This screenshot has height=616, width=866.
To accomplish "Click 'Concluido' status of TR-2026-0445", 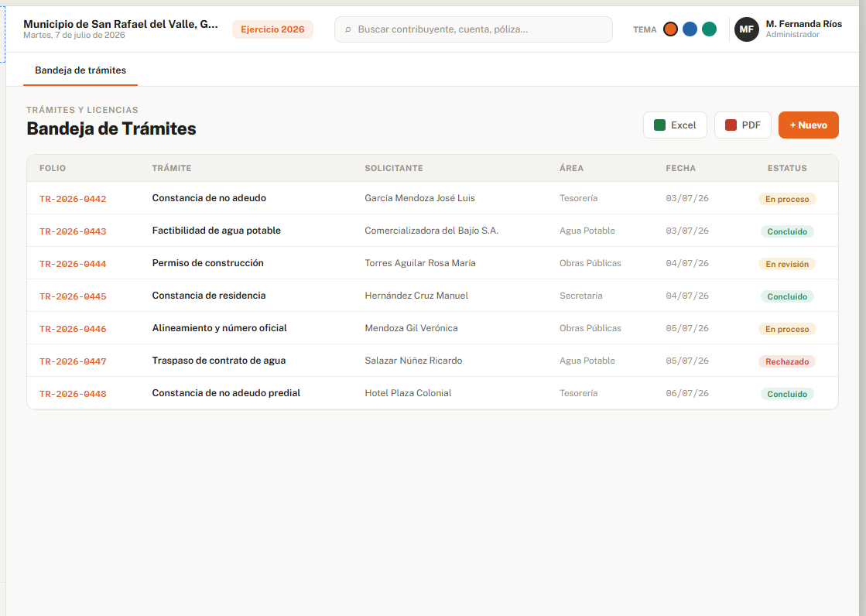I will click(787, 296).
